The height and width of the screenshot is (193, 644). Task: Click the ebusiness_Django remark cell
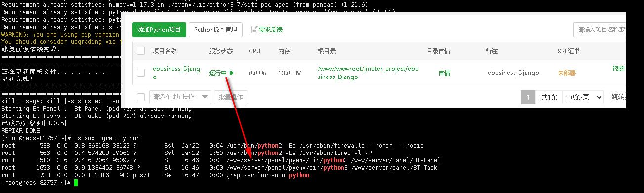click(x=514, y=73)
